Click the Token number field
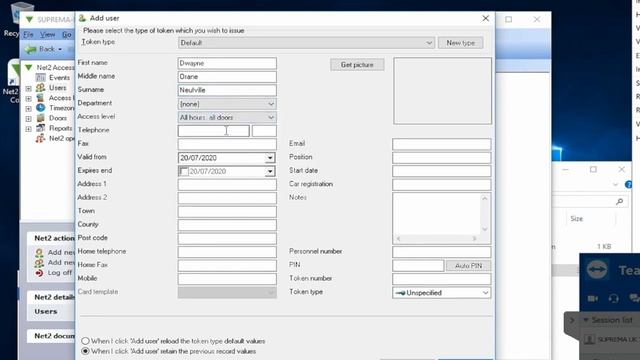 coord(442,279)
